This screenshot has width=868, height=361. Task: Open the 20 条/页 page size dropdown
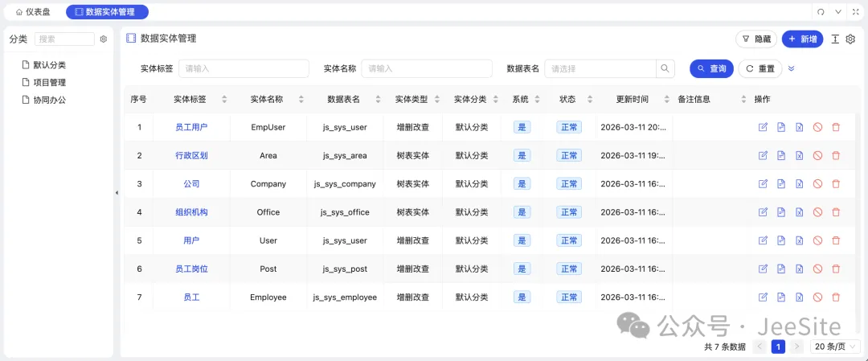coord(830,347)
